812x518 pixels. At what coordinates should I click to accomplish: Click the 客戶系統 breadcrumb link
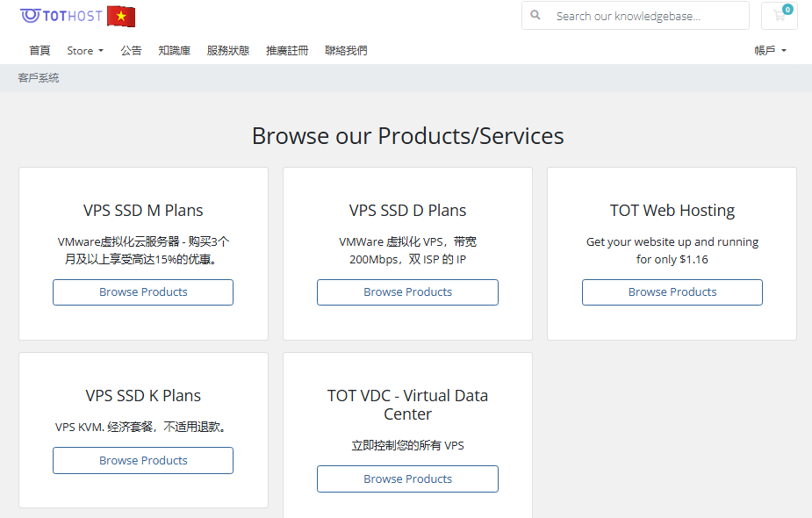[39, 78]
